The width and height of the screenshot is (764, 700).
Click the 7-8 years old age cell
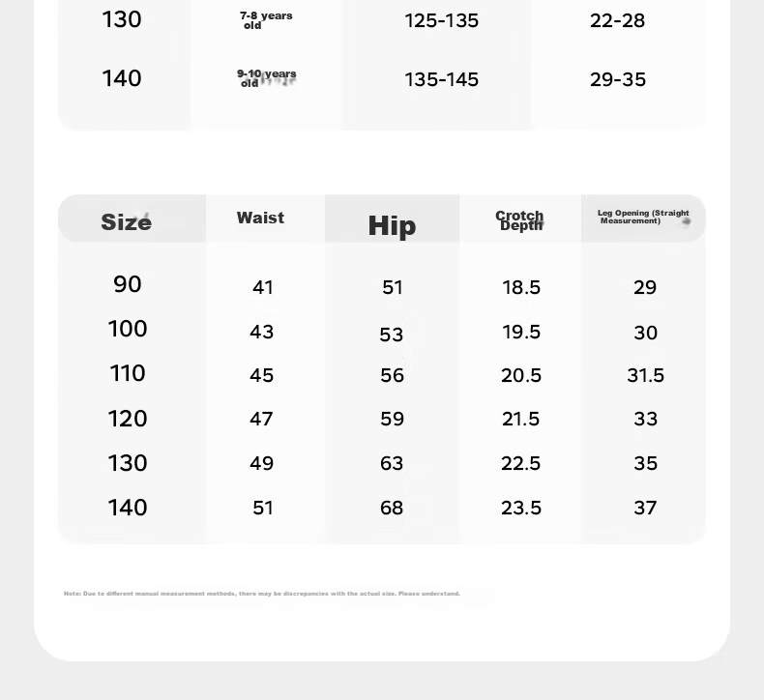pyautogui.click(x=266, y=20)
